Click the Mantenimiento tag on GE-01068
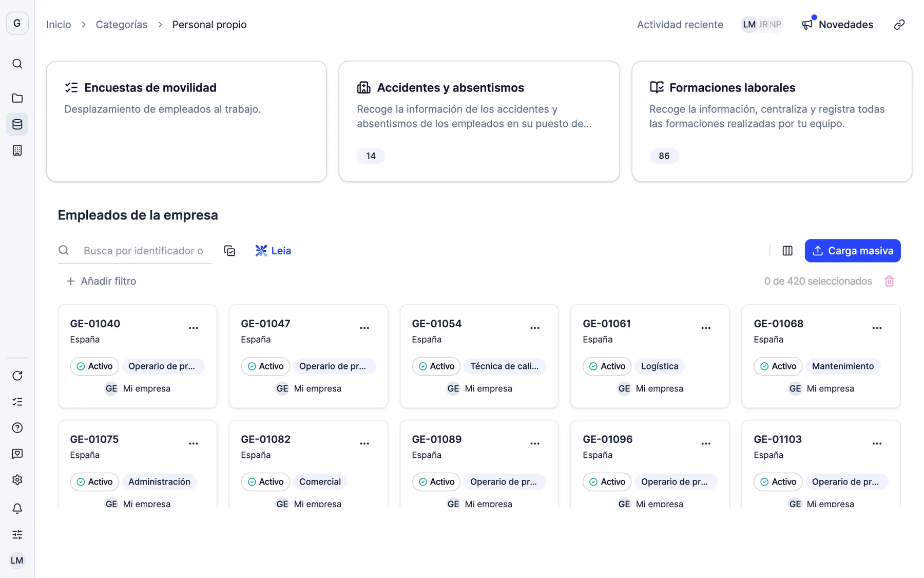924x578 pixels. (842, 366)
